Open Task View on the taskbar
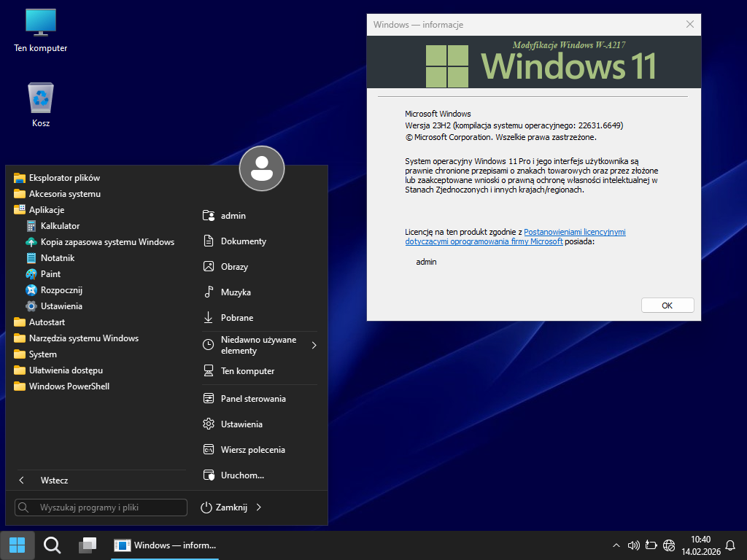The image size is (747, 560). [88, 545]
